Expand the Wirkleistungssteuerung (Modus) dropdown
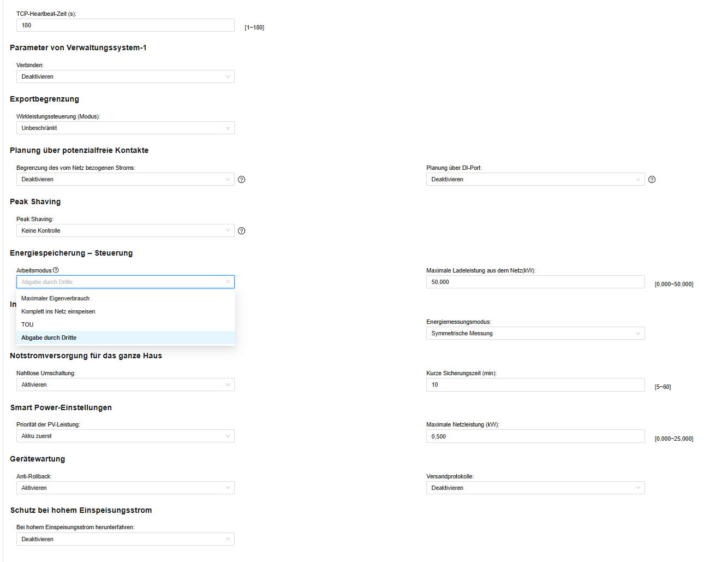Viewport: 728px width, 562px height. click(x=126, y=128)
